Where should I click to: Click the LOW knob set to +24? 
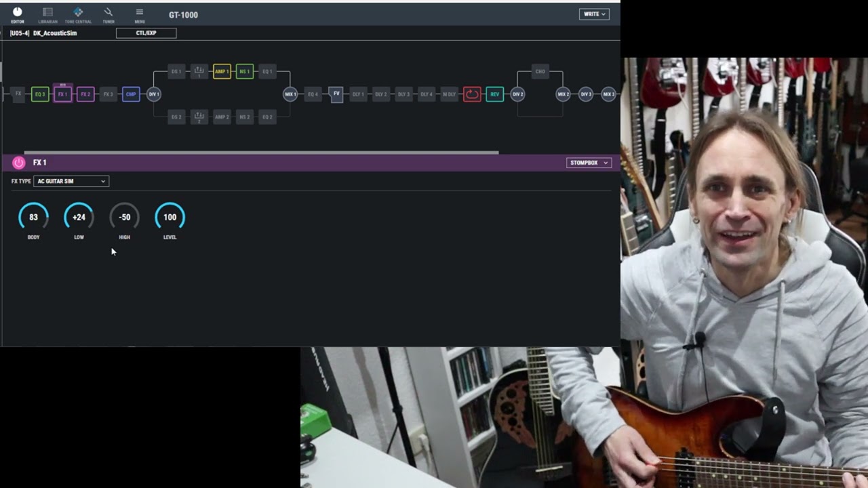[79, 217]
